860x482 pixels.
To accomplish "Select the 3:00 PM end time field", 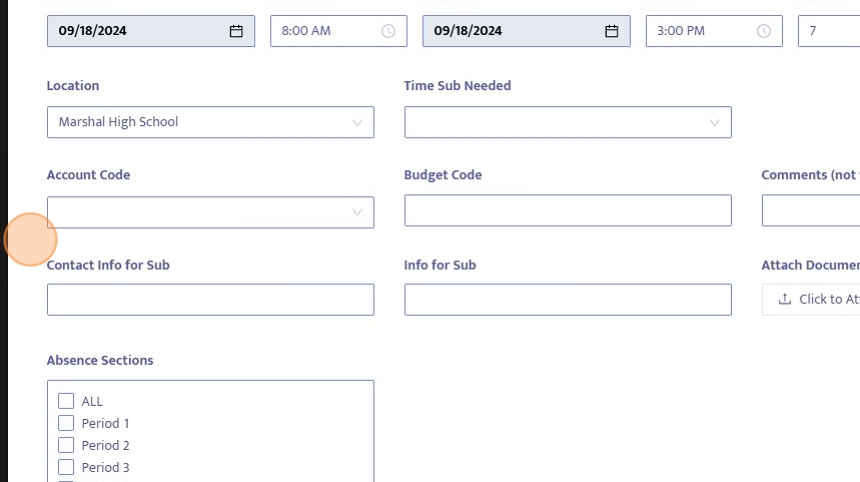I will click(x=700, y=31).
